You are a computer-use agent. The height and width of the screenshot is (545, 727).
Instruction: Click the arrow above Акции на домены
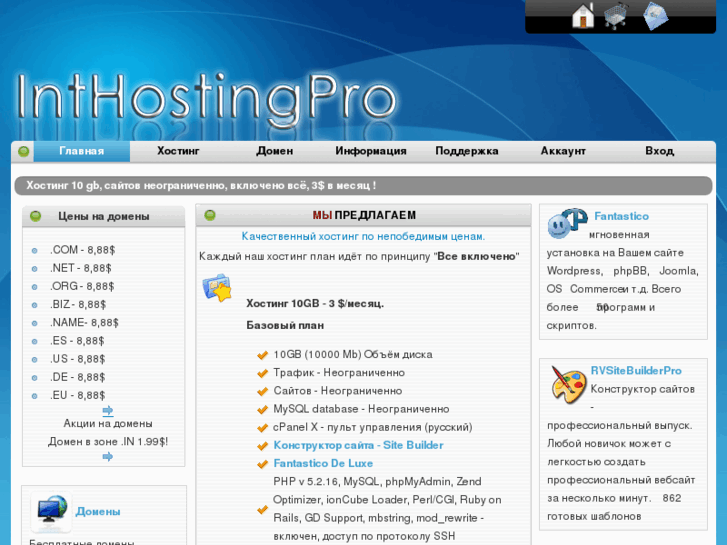[108, 410]
